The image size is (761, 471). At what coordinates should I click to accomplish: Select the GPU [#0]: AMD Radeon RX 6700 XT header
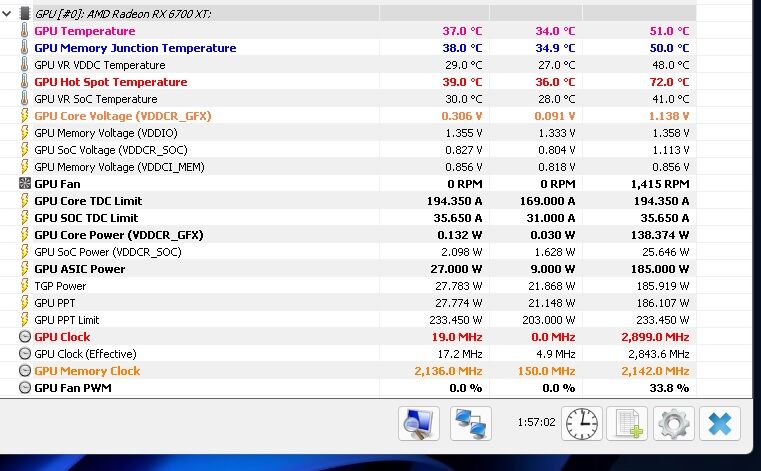[x=123, y=14]
